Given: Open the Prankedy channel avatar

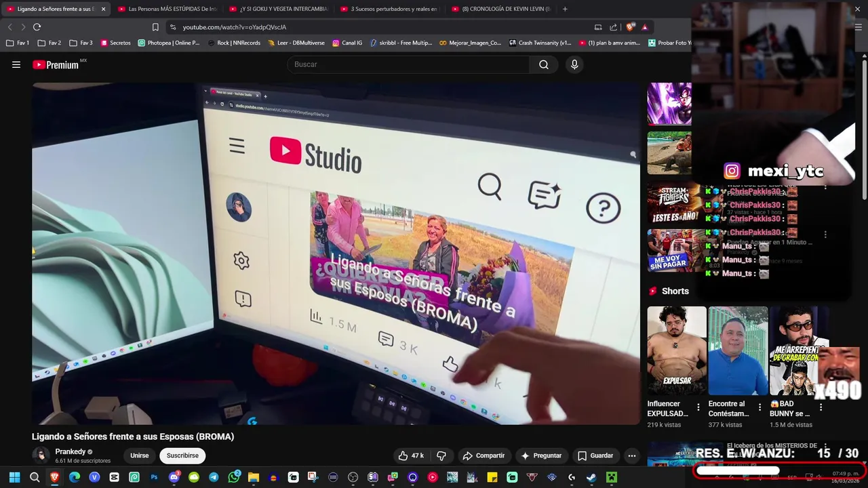Looking at the screenshot, I should (41, 455).
